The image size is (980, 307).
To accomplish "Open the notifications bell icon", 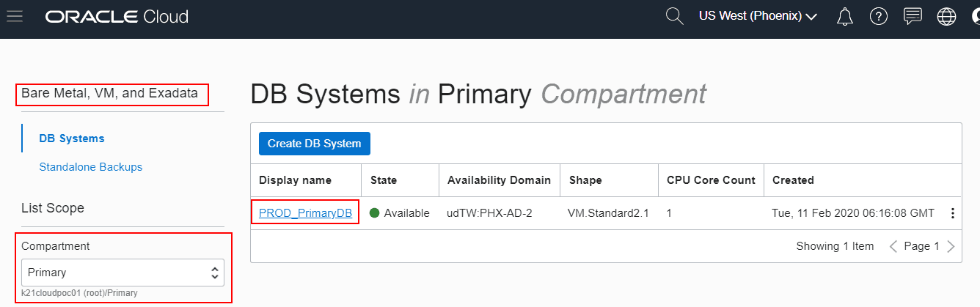I will tap(845, 16).
